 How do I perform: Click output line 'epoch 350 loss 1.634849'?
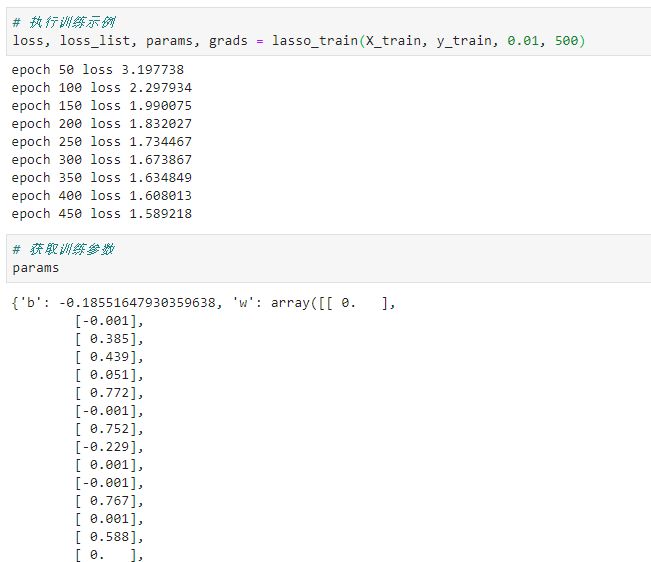[x=102, y=177]
